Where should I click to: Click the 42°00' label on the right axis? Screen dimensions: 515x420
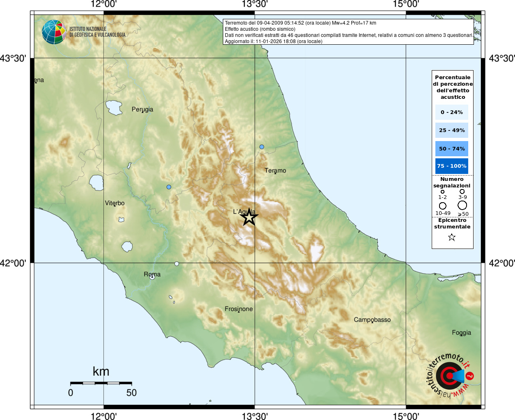tap(502, 263)
